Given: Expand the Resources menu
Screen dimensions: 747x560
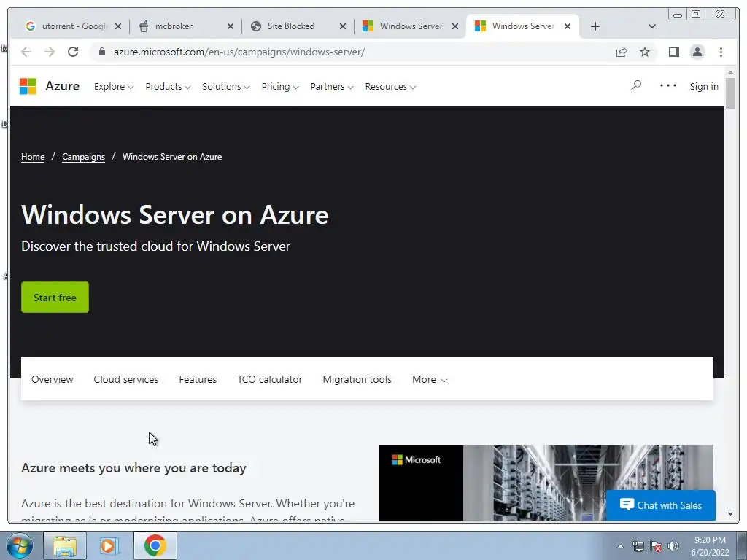Looking at the screenshot, I should click(x=391, y=86).
